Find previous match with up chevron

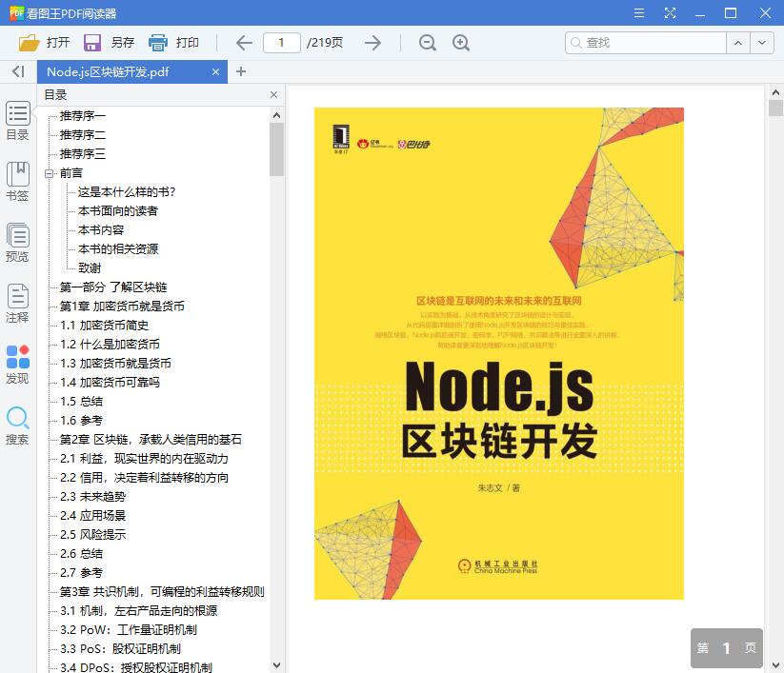click(x=738, y=43)
